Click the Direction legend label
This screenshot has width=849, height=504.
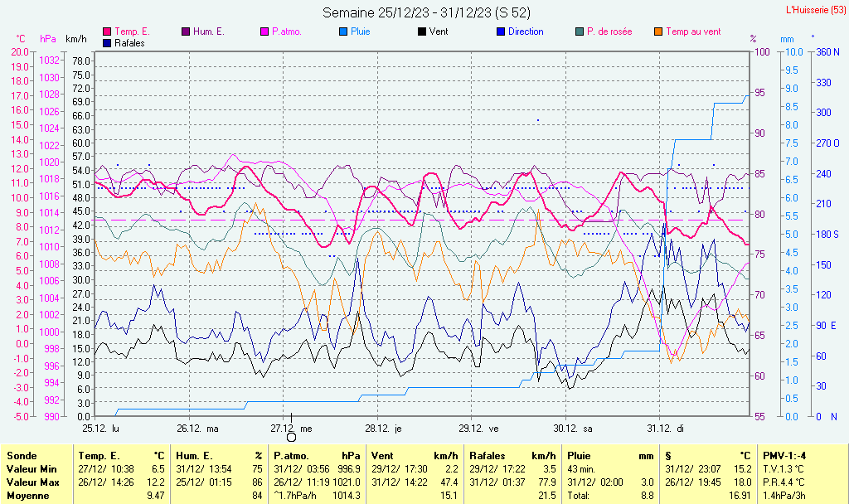[526, 32]
